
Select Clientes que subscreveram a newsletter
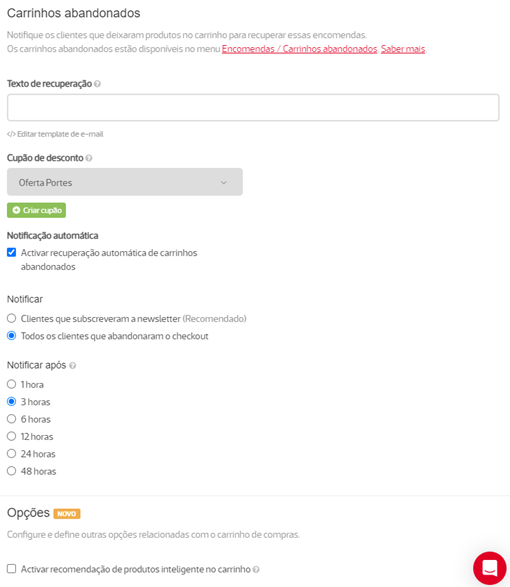[x=12, y=318]
